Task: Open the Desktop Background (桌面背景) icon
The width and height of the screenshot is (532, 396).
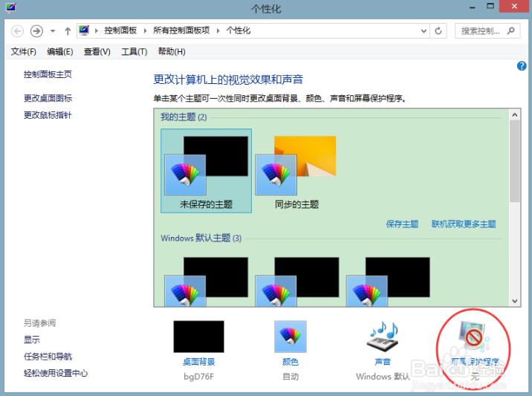Action: click(198, 337)
